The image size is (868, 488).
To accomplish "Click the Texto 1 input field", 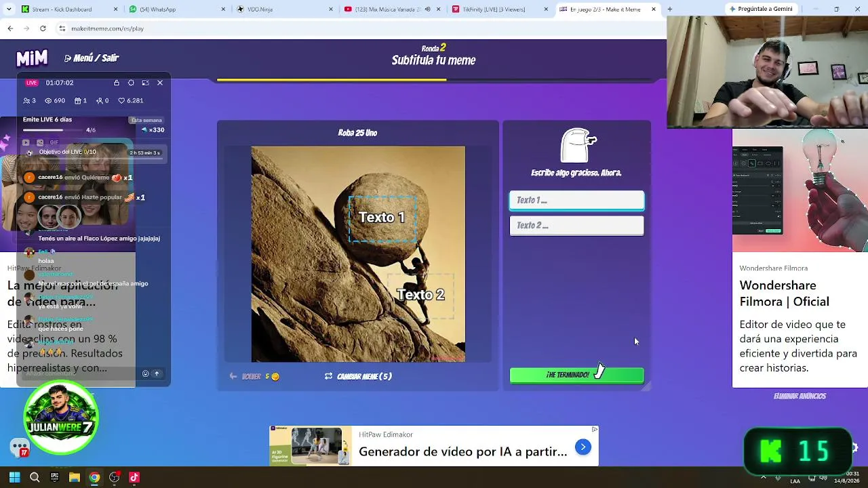I will (576, 200).
